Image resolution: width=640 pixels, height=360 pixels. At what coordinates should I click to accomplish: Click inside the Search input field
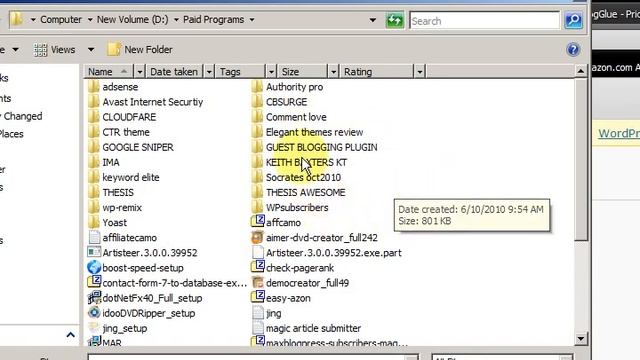pyautogui.click(x=484, y=20)
